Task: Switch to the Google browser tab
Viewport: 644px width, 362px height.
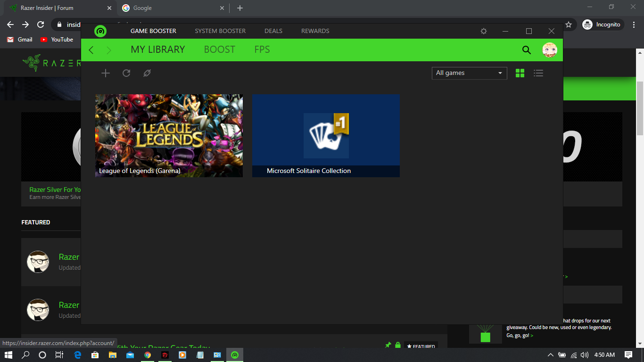Action: tap(173, 8)
